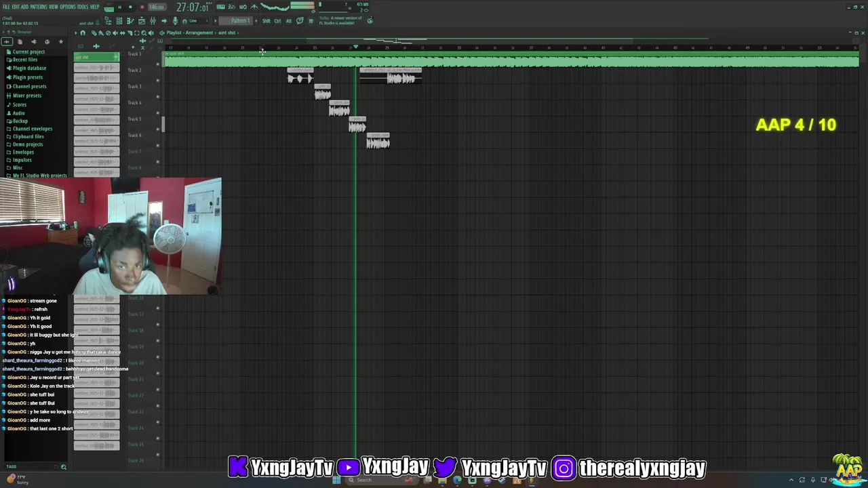The width and height of the screenshot is (868, 488).
Task: Open the FILE menu
Action: point(6,7)
